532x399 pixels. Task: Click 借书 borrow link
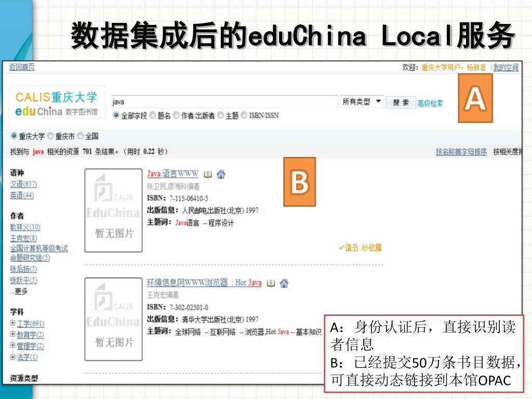(352, 248)
